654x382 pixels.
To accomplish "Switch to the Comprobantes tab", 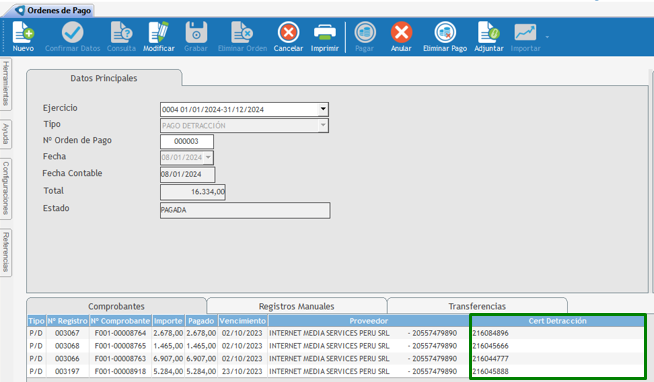I will tap(116, 306).
